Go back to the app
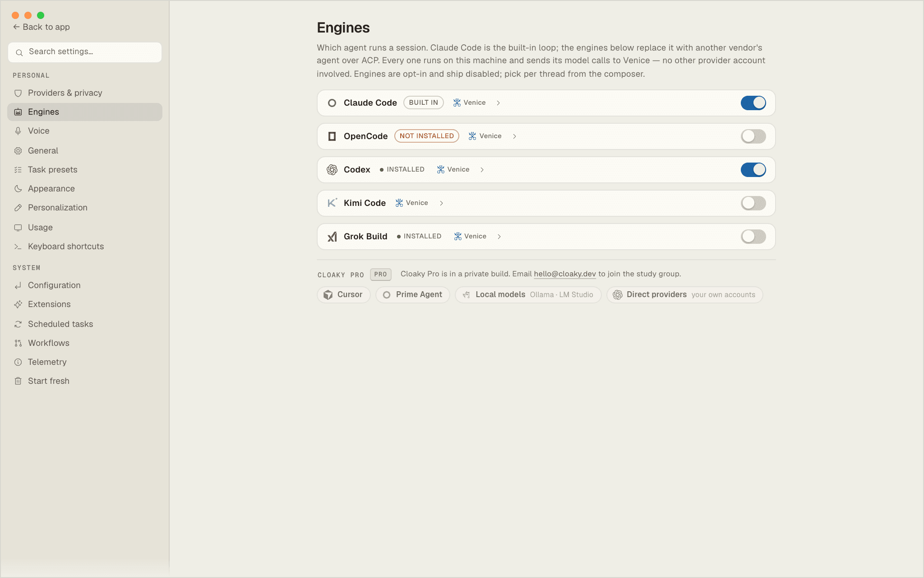 click(42, 27)
